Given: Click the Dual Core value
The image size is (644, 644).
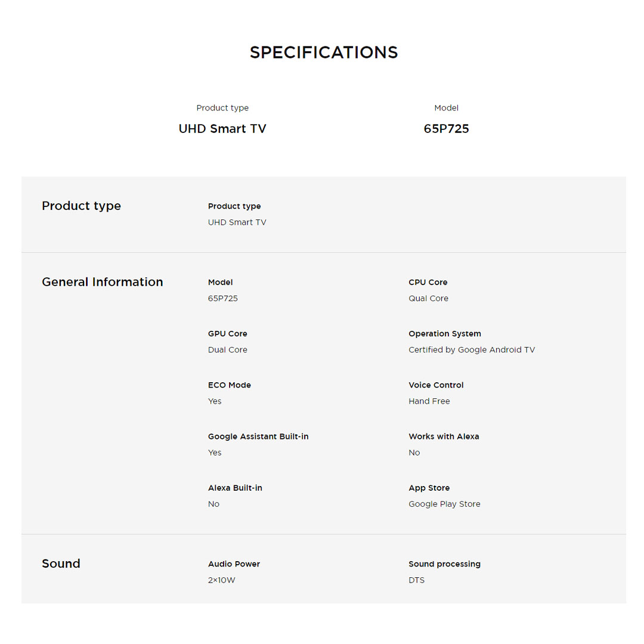Looking at the screenshot, I should click(x=227, y=350).
